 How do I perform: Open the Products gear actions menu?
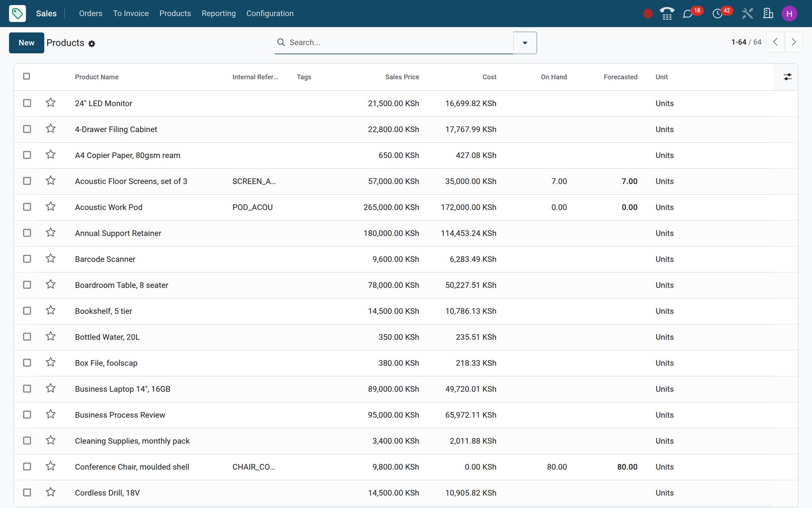[x=92, y=44]
